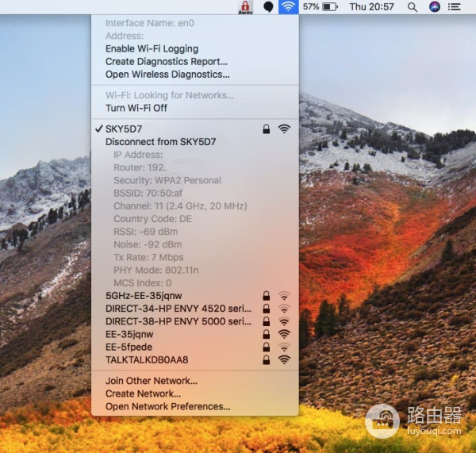The image size is (476, 453).
Task: Open the Notification Center list icon
Action: (455, 6)
